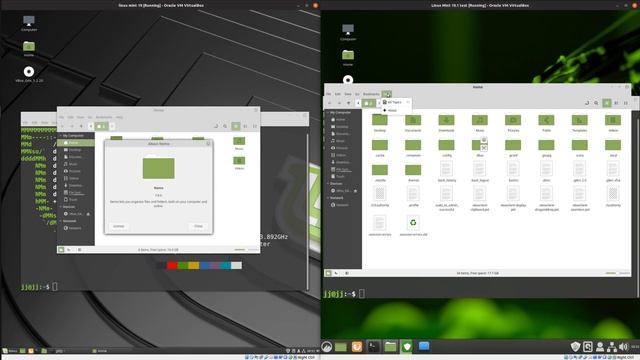
Task: Launch Terminal from Mint 19.1 test panel
Action: pyautogui.click(x=373, y=347)
